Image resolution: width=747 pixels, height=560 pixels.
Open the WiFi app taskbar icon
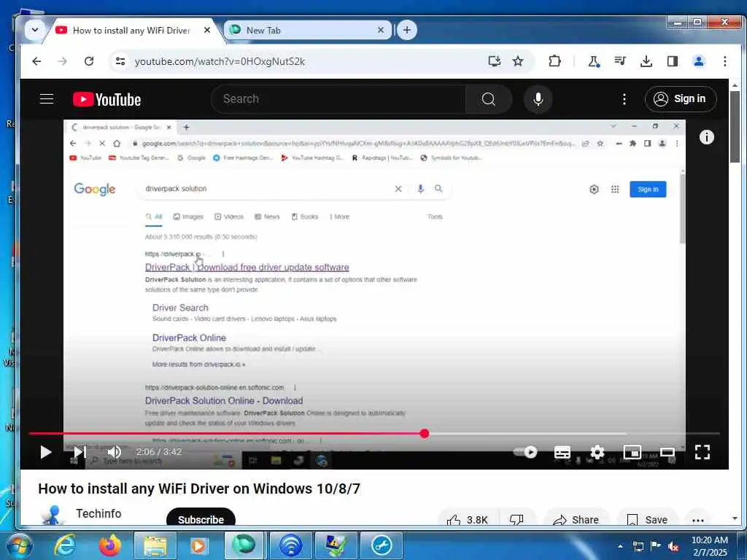pos(290,545)
